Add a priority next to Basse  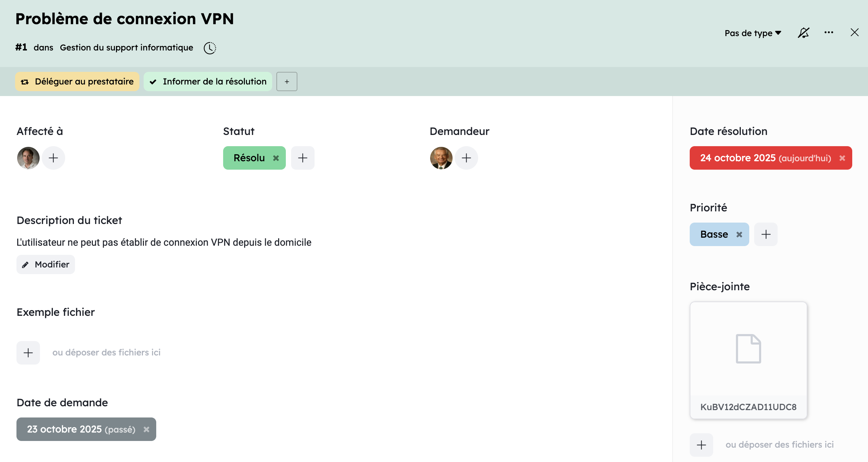pos(766,235)
